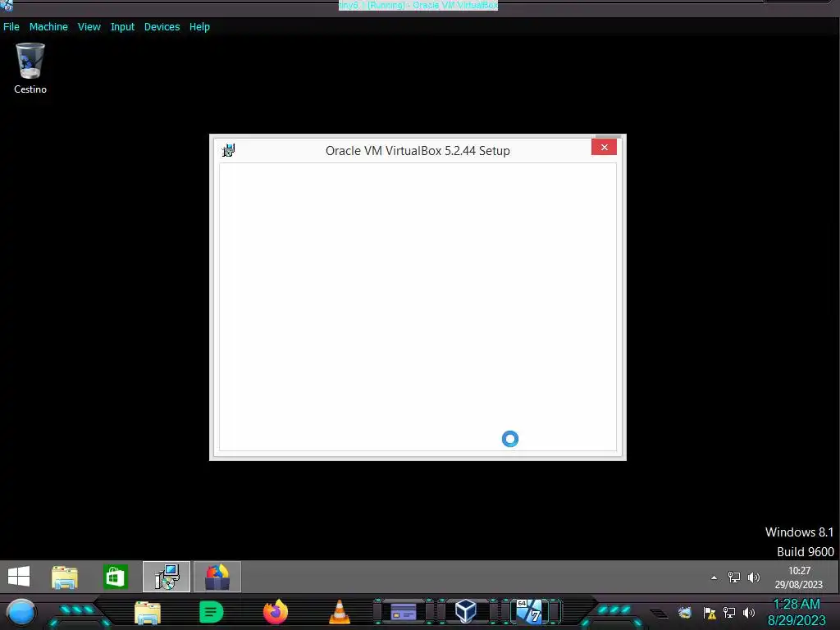Open the 64-bit 7 app on host taskbar

(529, 611)
